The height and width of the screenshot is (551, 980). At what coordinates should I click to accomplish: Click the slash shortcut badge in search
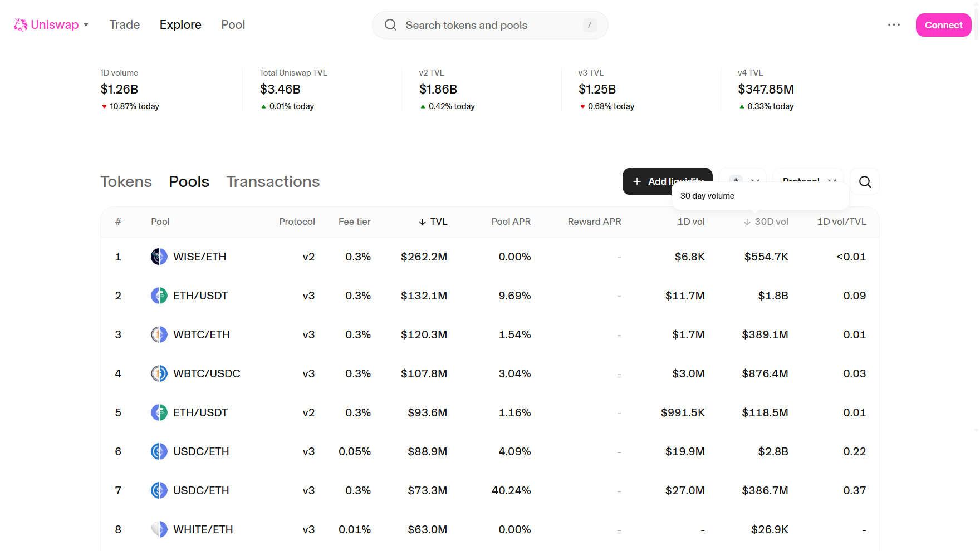pyautogui.click(x=590, y=25)
